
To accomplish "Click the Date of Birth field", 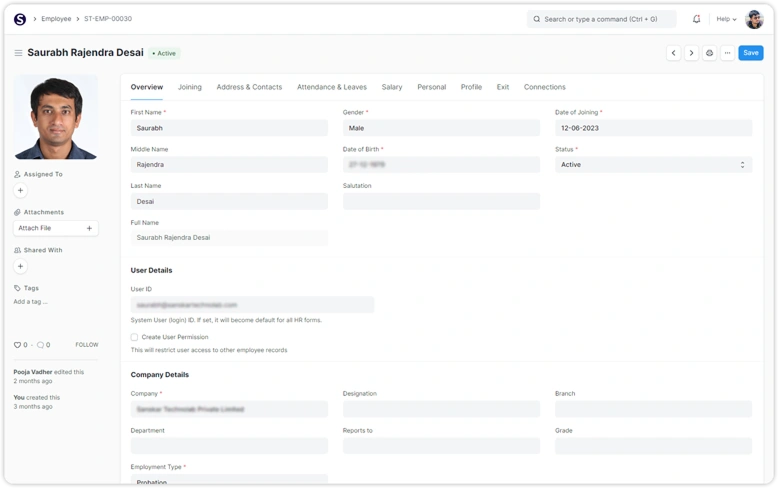I will coord(441,165).
